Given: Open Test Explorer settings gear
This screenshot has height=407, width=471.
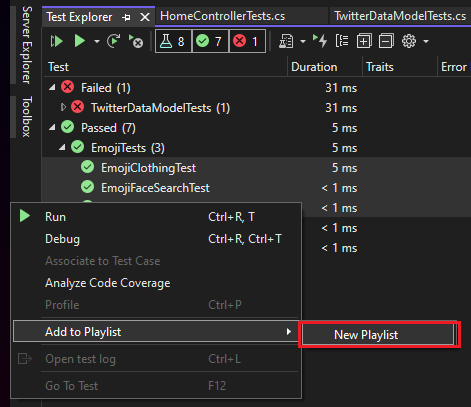Looking at the screenshot, I should 409,41.
